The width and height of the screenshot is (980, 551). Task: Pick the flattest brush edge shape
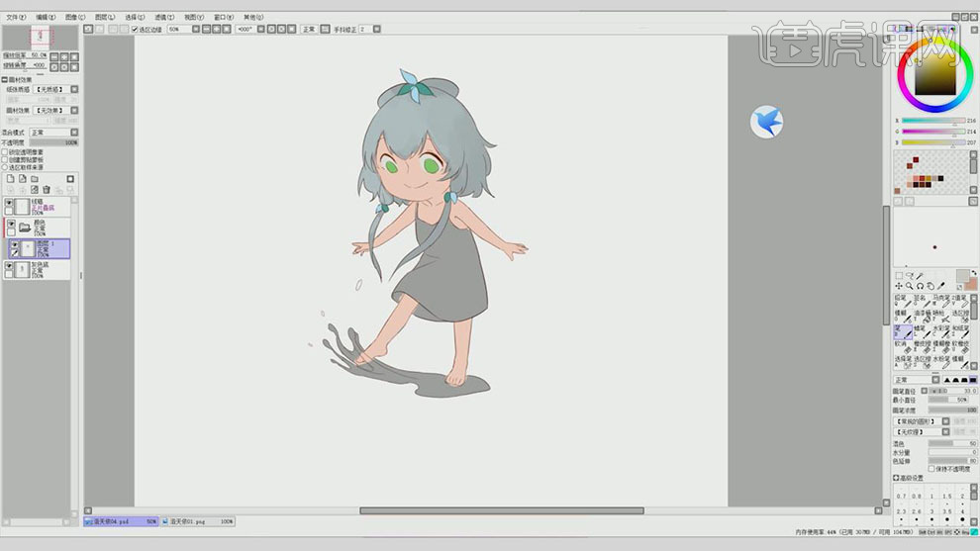[973, 380]
